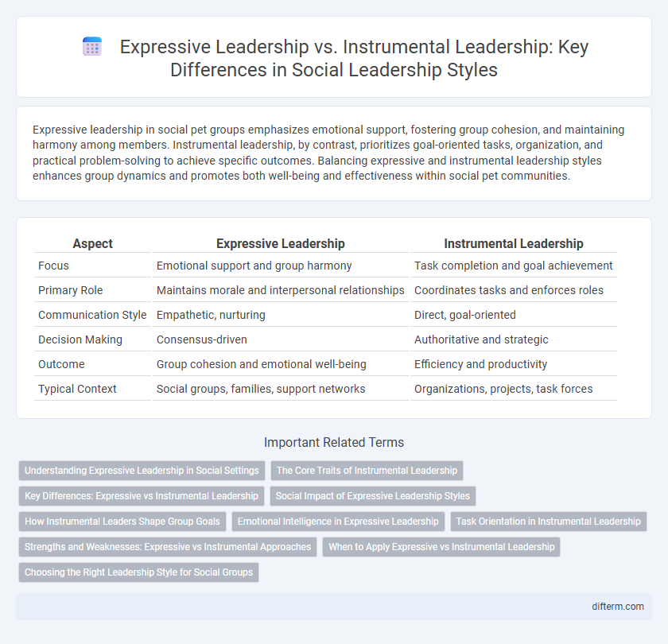
Task: Select the 'Typical Context' row label
Action: 77,390
